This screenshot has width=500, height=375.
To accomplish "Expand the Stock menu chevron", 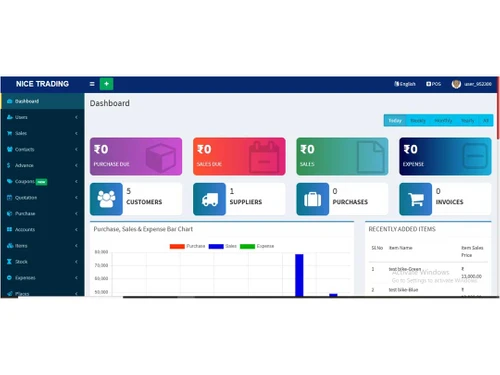I will pos(76,261).
